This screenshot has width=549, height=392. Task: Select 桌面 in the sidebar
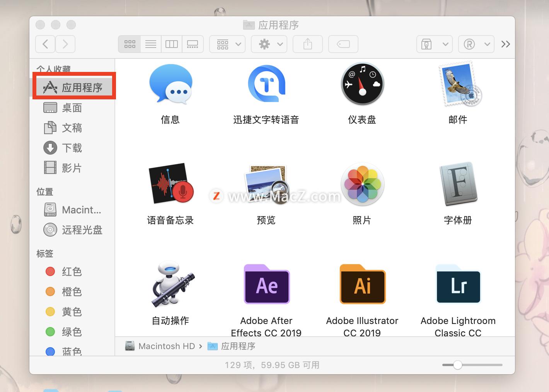72,107
